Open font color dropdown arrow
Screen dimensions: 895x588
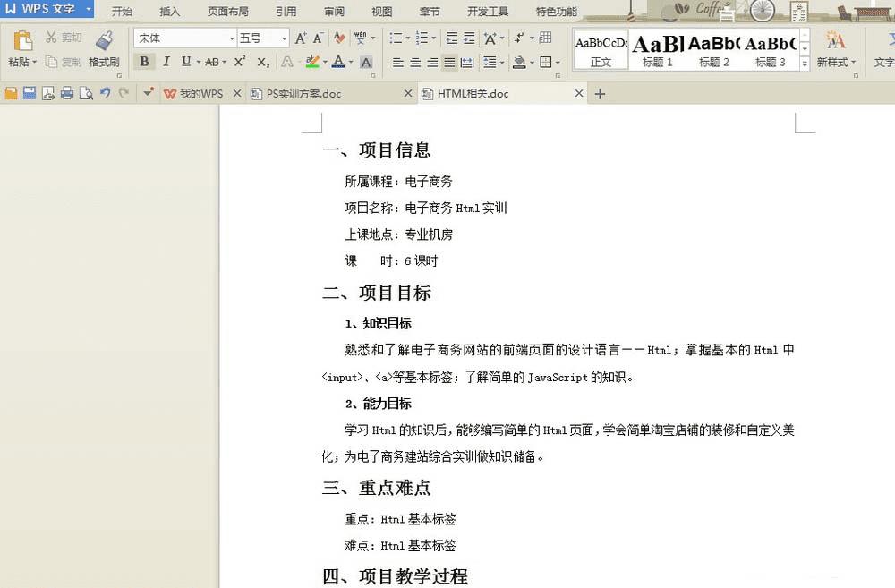(x=351, y=62)
